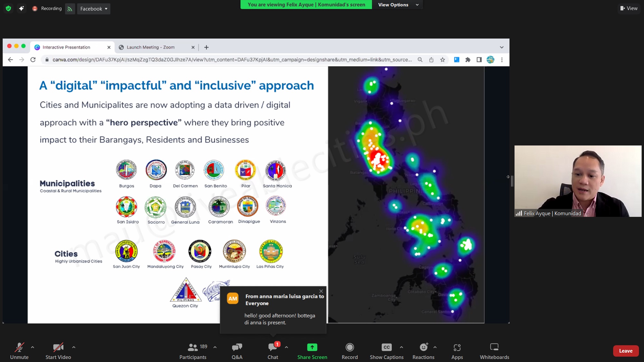This screenshot has height=362, width=644.
Task: Click Felix Ayque's video thumbnail
Action: (578, 181)
